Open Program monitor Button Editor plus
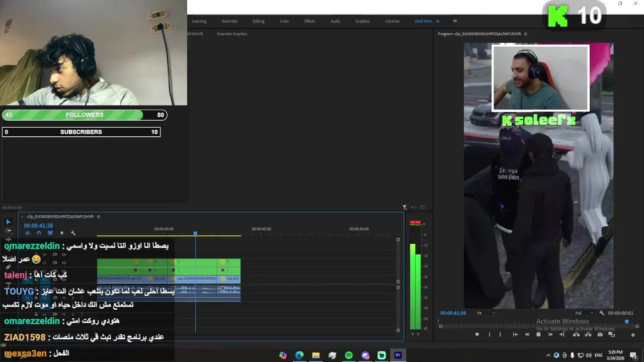 click(633, 335)
